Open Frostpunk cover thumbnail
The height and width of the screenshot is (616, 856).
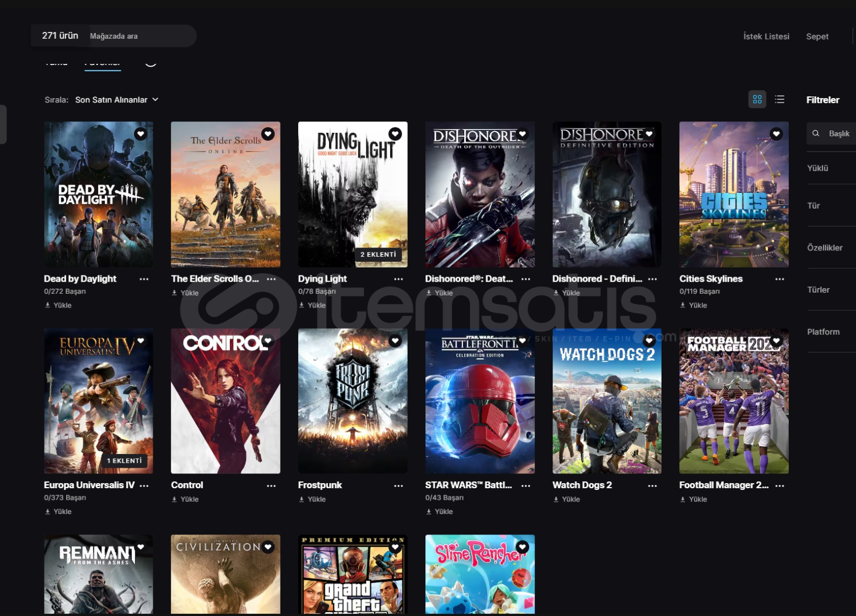(353, 401)
